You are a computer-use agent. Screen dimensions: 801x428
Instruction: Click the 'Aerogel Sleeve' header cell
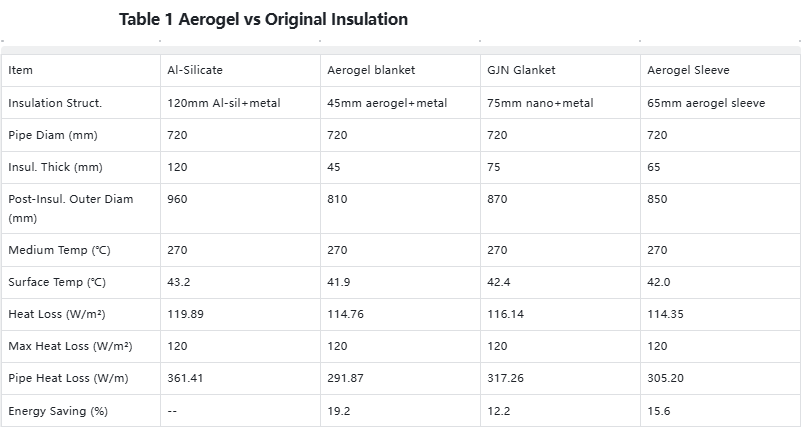(688, 71)
